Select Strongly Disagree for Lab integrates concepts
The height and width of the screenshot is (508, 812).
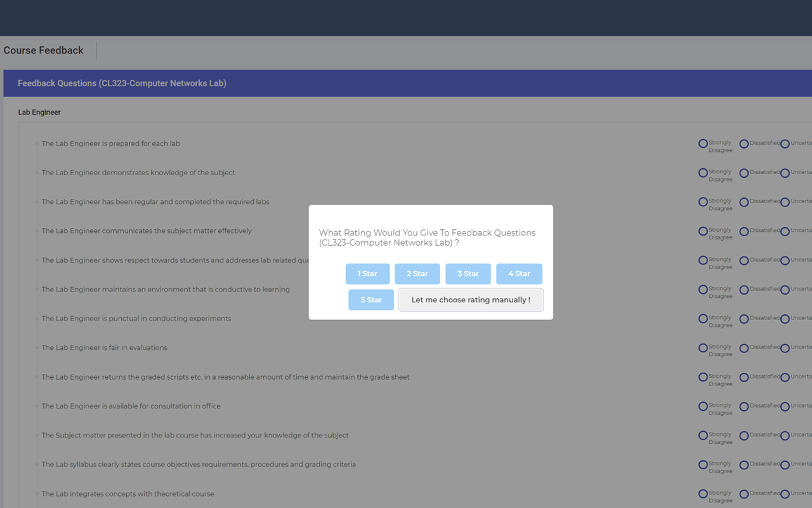pyautogui.click(x=703, y=494)
